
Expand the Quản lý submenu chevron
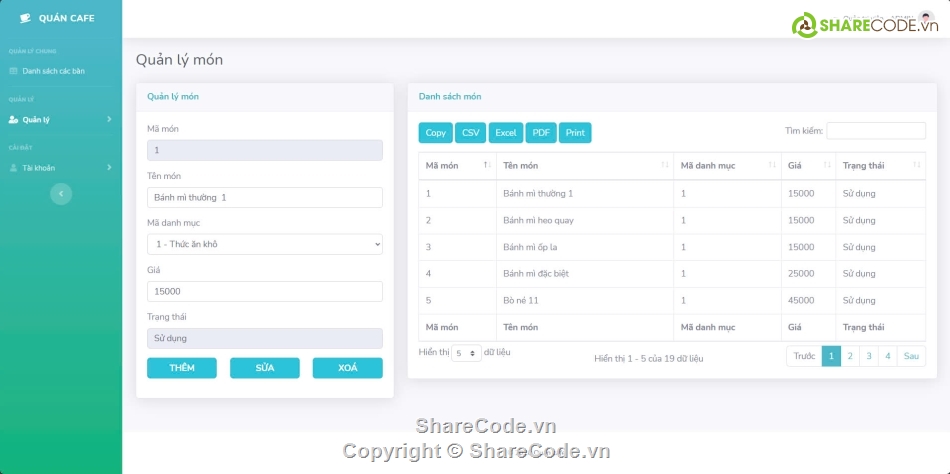(x=109, y=119)
